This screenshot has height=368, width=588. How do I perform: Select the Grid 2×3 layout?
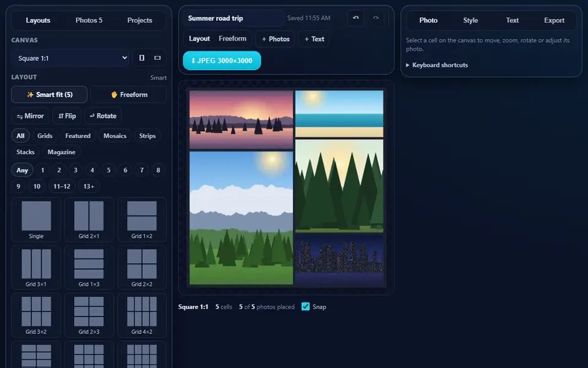click(89, 315)
